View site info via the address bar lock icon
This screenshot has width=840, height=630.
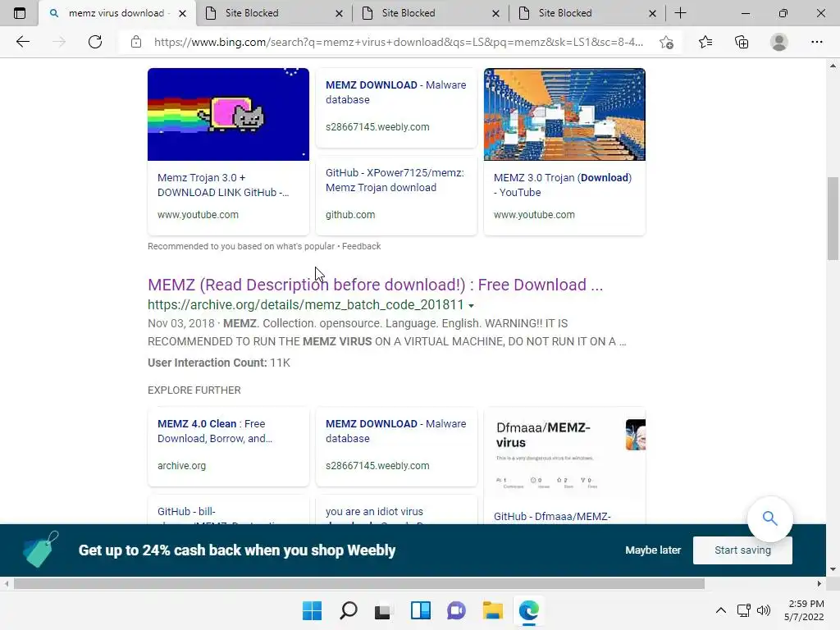(136, 42)
